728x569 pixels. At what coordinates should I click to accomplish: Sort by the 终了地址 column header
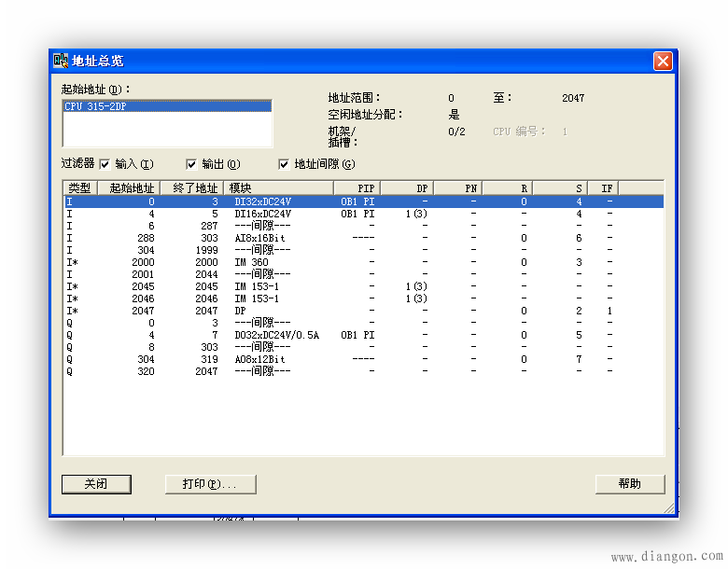click(191, 187)
